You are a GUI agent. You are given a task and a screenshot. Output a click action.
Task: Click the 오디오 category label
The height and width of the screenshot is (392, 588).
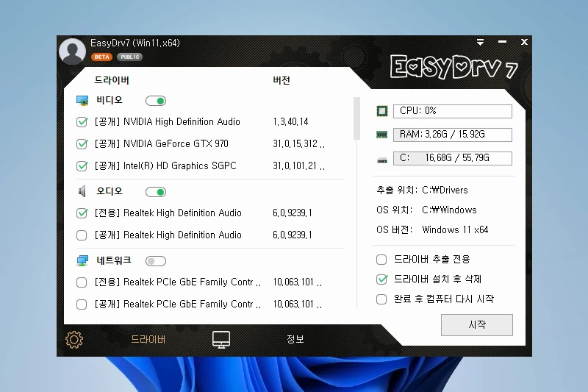tap(110, 191)
